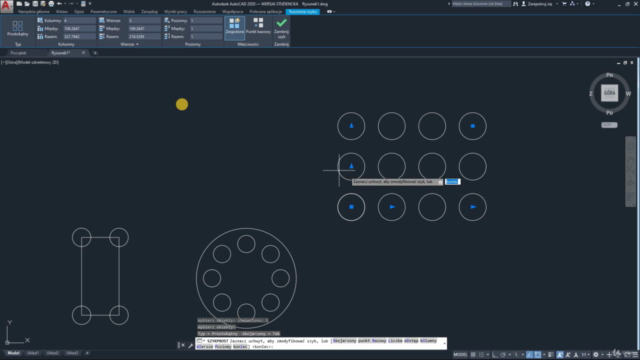The width and height of the screenshot is (640, 360).
Task: Toggle object snap tracking in status bar
Action: click(x=529, y=355)
